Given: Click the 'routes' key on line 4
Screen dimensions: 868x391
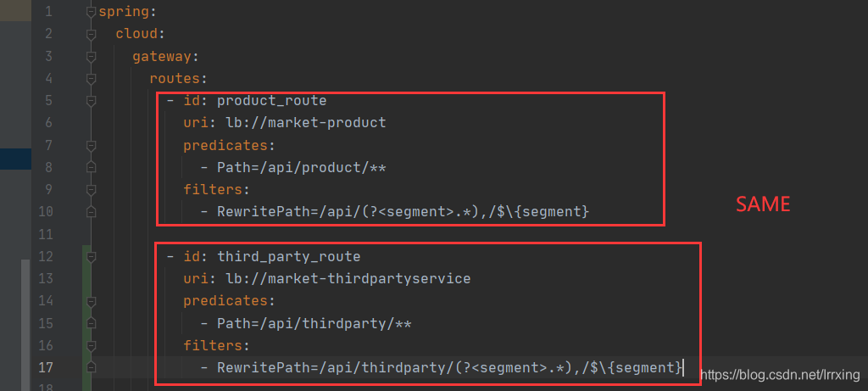Looking at the screenshot, I should (175, 79).
